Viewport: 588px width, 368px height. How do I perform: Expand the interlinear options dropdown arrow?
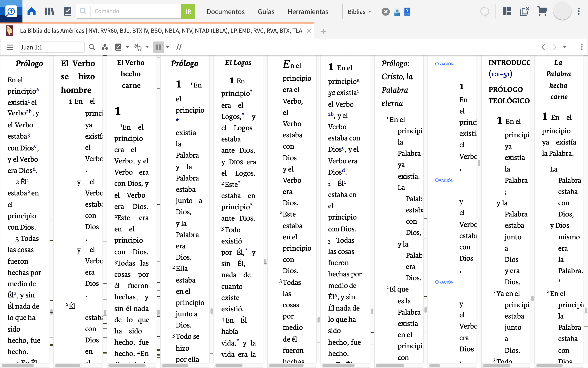pyautogui.click(x=147, y=47)
